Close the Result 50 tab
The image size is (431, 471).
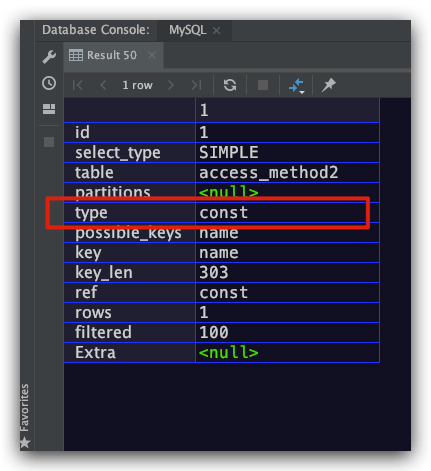pyautogui.click(x=152, y=55)
